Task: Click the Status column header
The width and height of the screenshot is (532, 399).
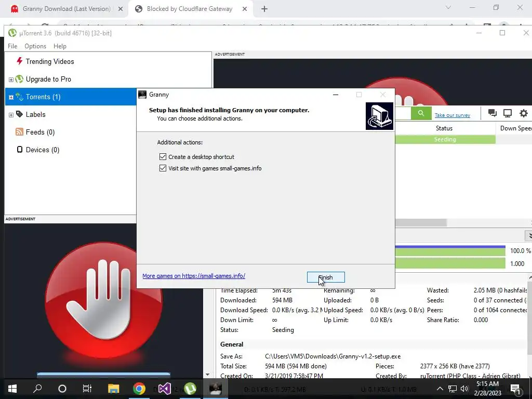Action: coord(444,128)
